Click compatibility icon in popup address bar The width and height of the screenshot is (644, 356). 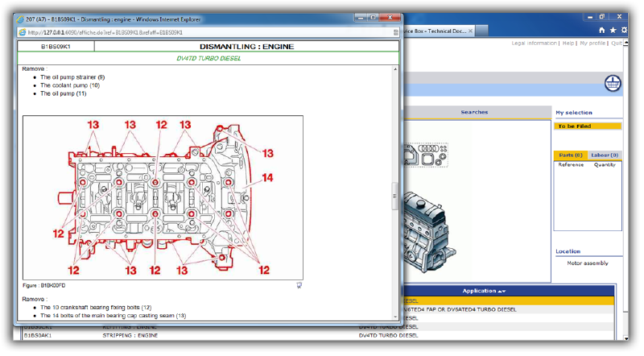(x=395, y=32)
